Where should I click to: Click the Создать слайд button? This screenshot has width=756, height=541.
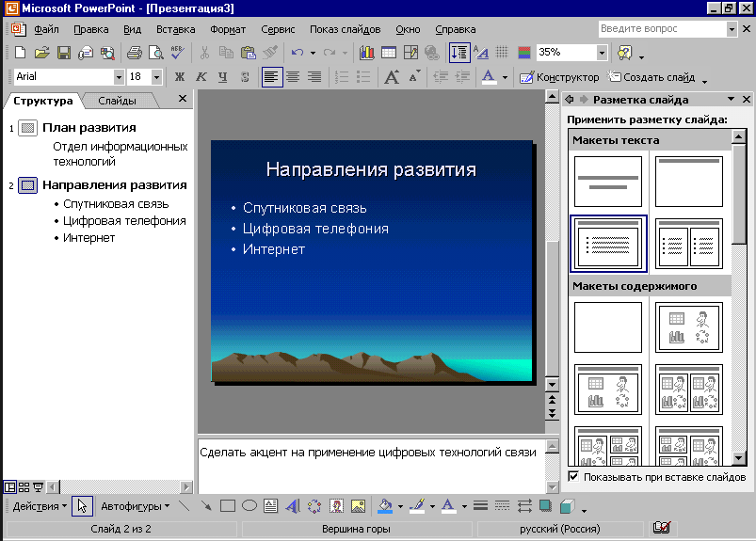[651, 77]
